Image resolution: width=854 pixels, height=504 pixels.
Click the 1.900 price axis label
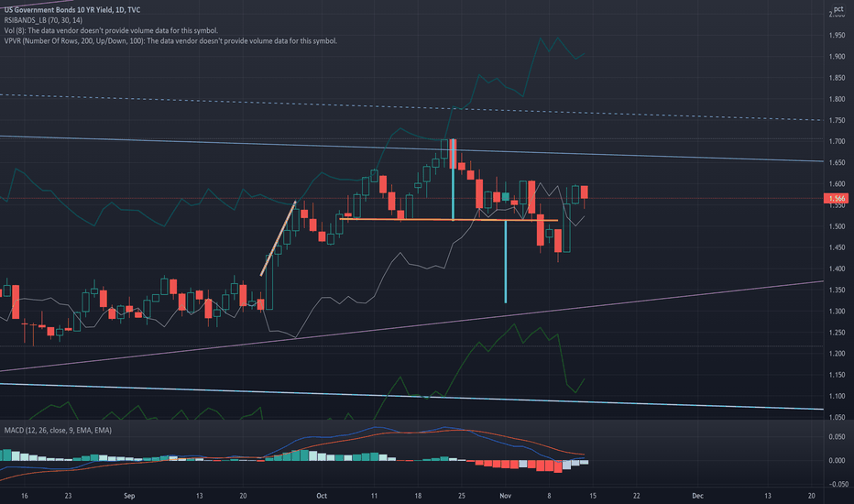click(x=838, y=57)
